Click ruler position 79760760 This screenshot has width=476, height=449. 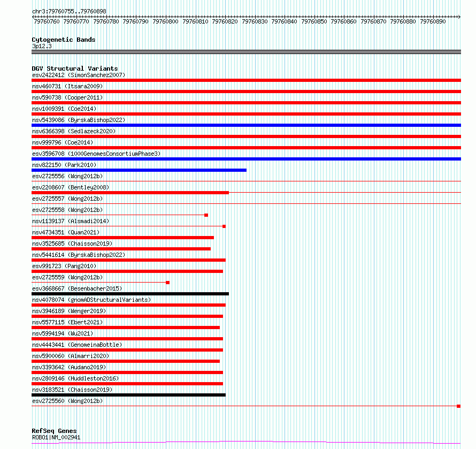[47, 21]
